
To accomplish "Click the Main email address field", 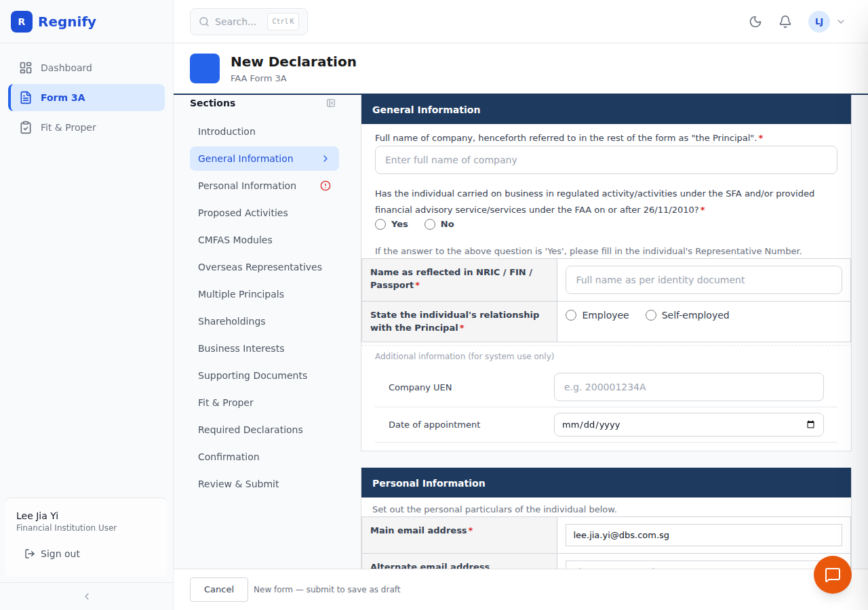I will click(704, 535).
